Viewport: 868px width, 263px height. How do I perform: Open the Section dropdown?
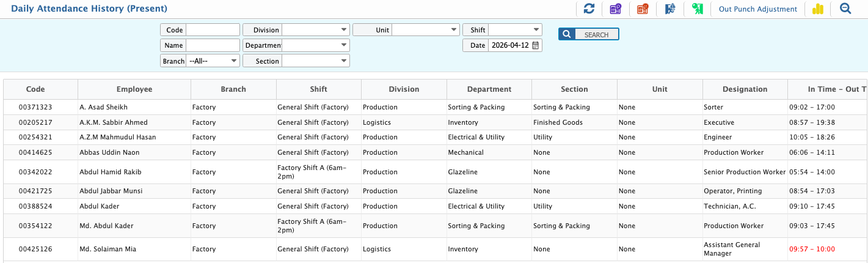click(x=315, y=61)
